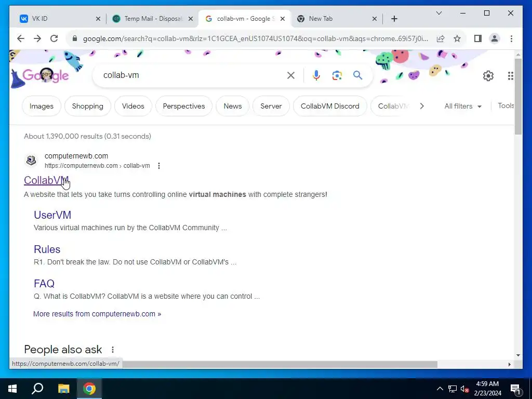Search by image lens icon

click(x=337, y=75)
